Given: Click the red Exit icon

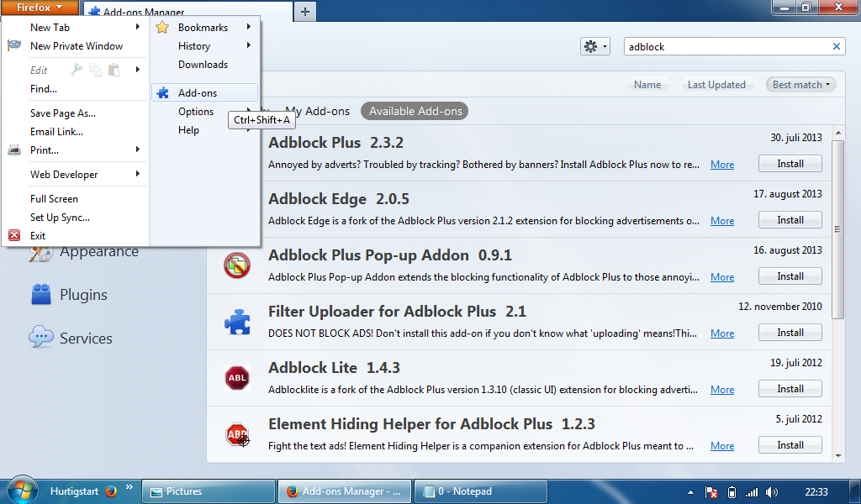Looking at the screenshot, I should 14,235.
